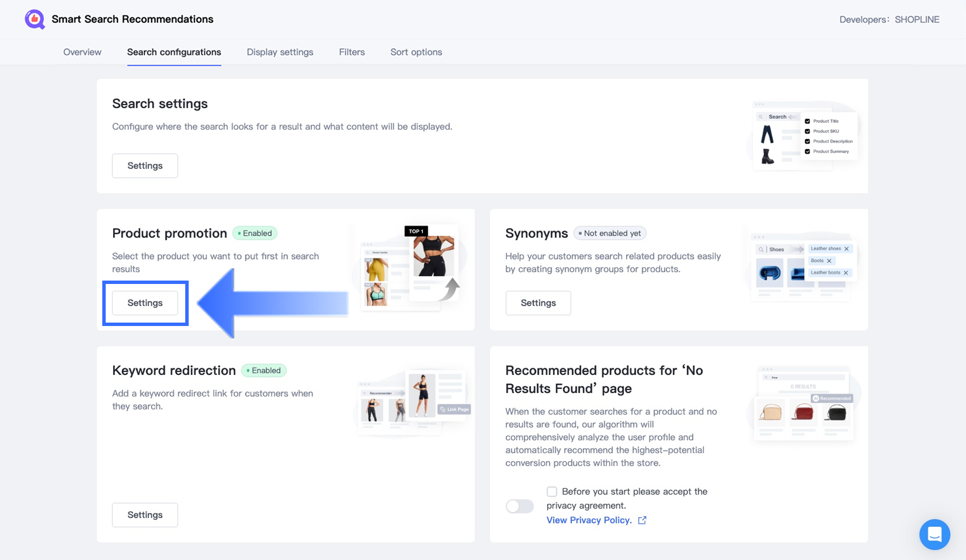Click Settings in the Synonyms card
966x560 pixels.
(538, 303)
